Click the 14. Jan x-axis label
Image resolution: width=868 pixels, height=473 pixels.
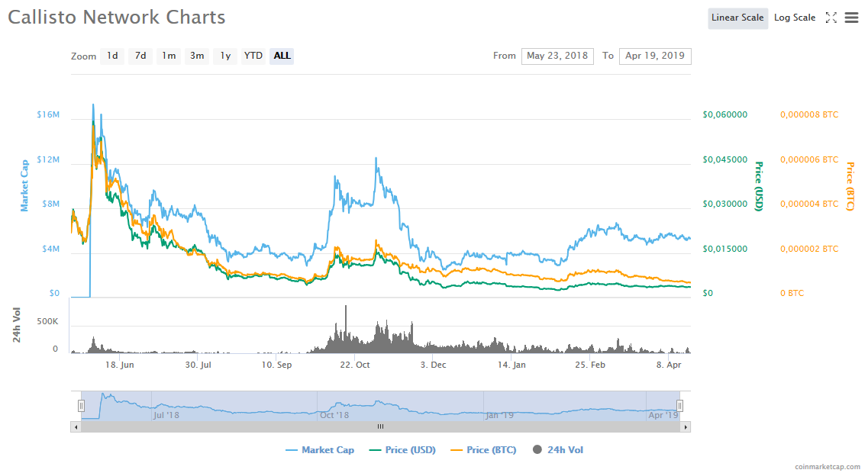[511, 365]
